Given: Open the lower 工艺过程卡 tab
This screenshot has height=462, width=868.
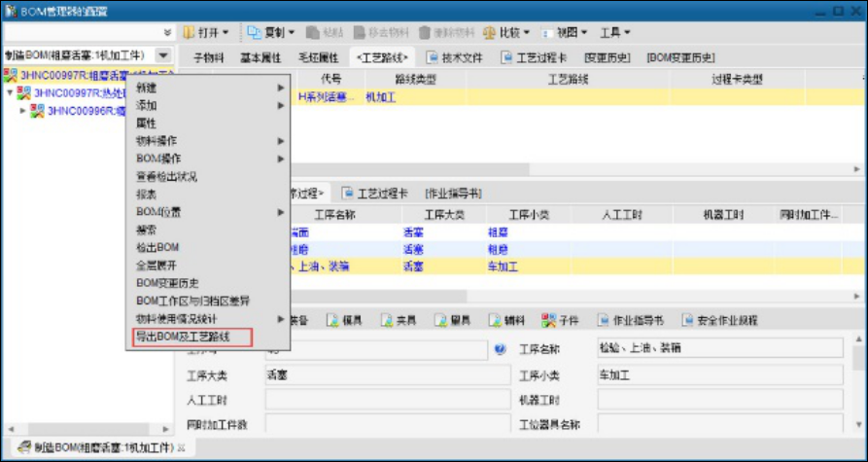Looking at the screenshot, I should (375, 194).
